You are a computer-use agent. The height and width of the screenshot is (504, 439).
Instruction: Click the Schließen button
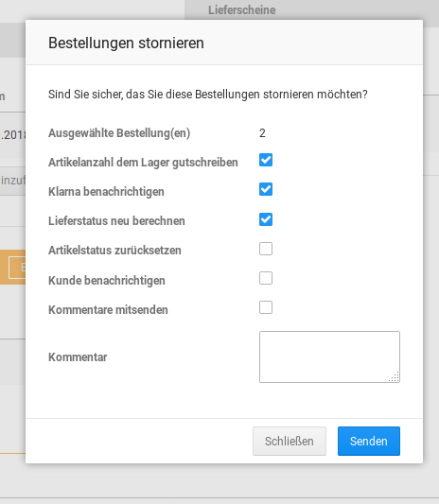(x=290, y=441)
